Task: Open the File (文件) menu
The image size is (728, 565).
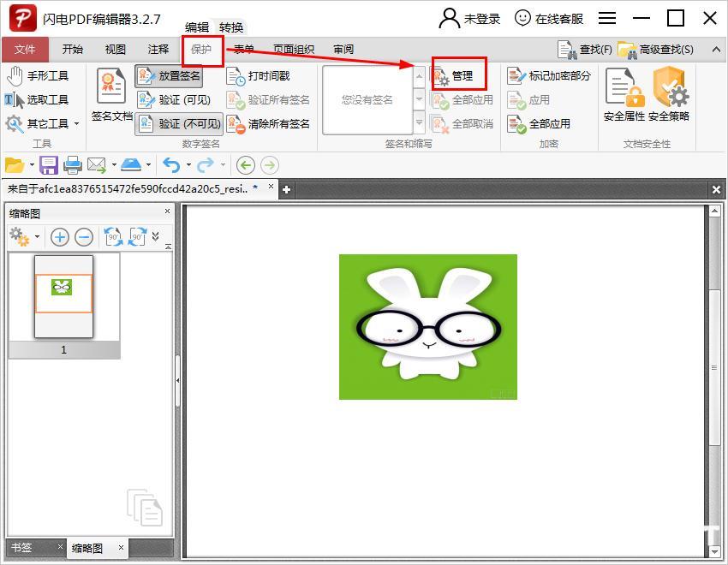Action: tap(25, 49)
